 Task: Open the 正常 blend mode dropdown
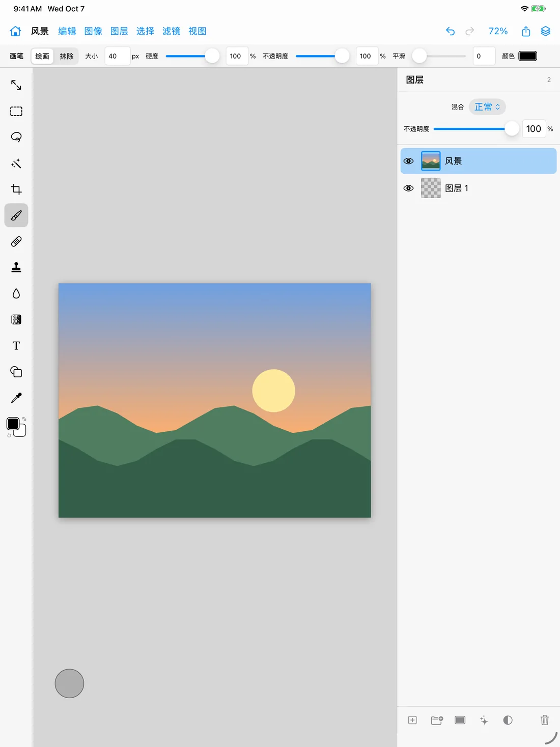click(487, 107)
